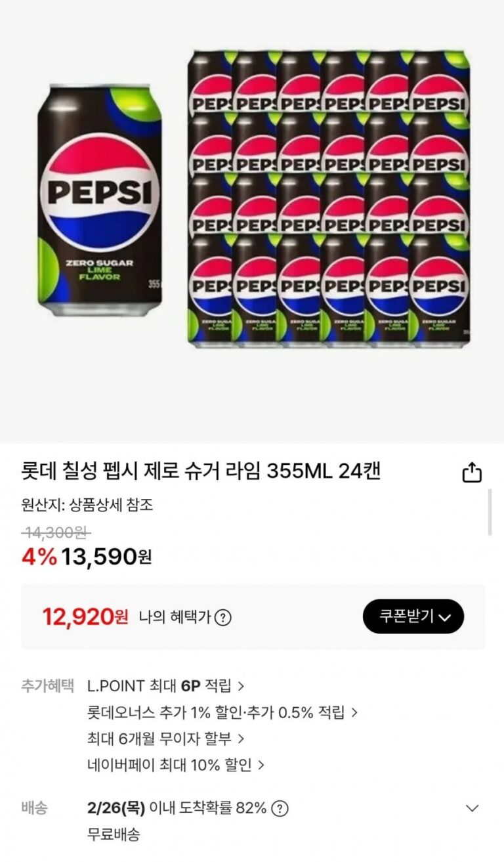The image size is (504, 862).
Task: Open help icon next to 도착확률 82%
Action: point(280,808)
